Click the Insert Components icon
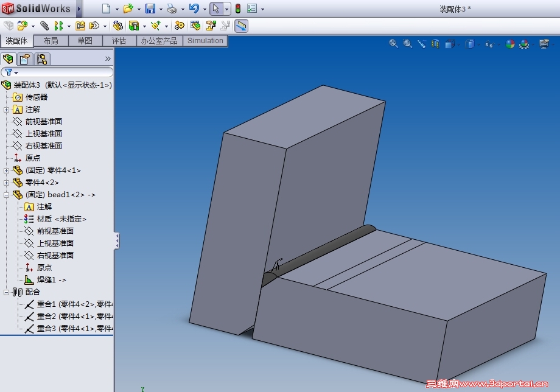 [23, 26]
